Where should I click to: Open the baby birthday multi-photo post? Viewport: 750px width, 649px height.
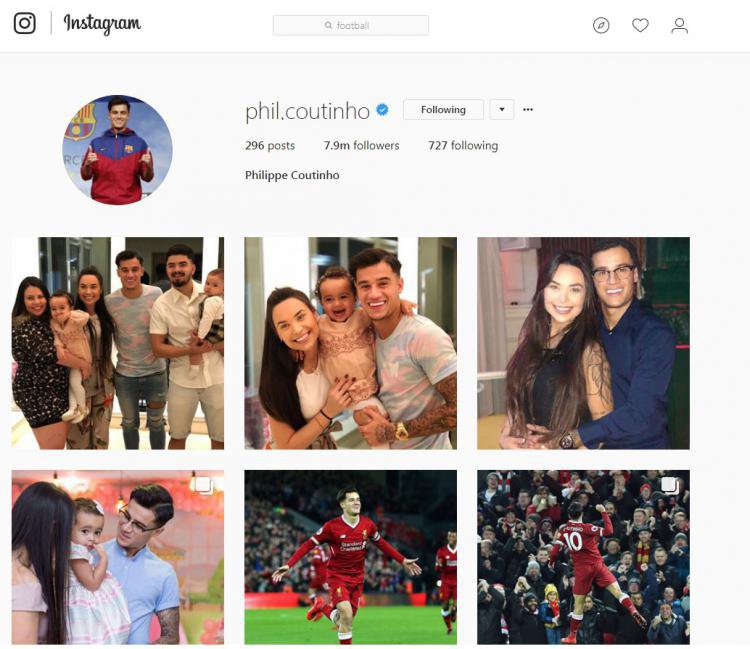[118, 557]
